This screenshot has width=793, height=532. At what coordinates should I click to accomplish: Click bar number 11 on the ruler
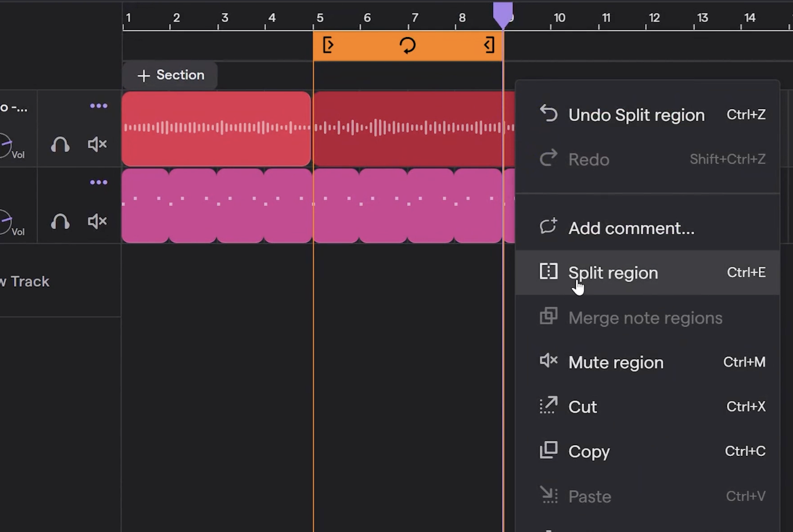[x=606, y=18]
